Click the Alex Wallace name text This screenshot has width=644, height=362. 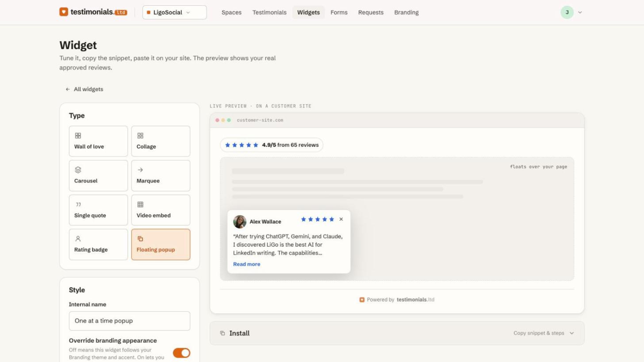coord(265,221)
